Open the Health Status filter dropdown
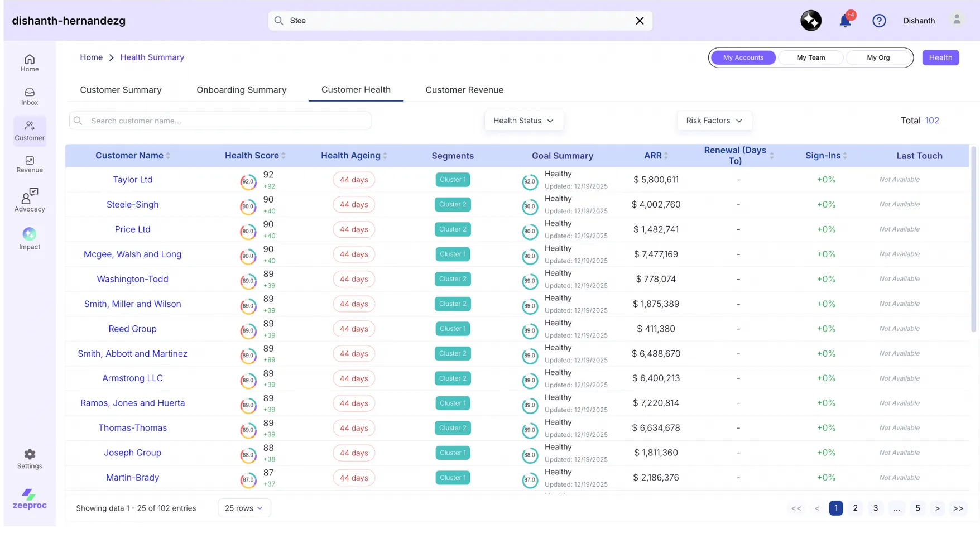 tap(523, 121)
